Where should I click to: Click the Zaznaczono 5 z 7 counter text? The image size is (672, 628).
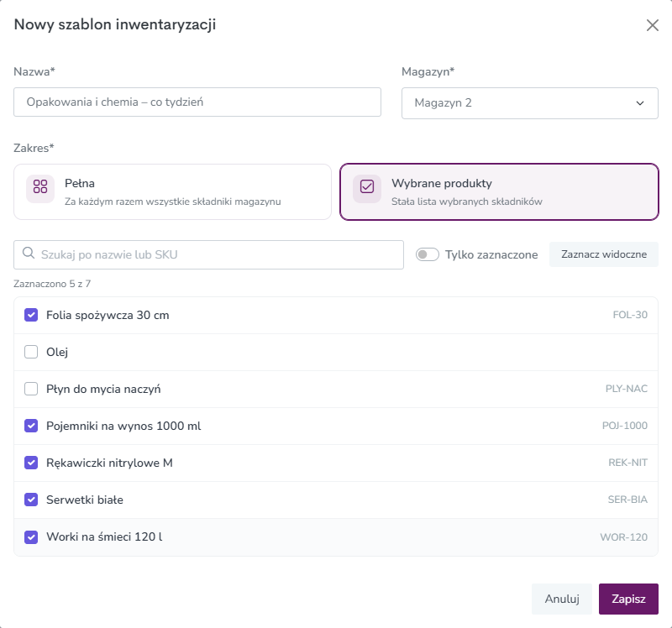click(x=52, y=284)
